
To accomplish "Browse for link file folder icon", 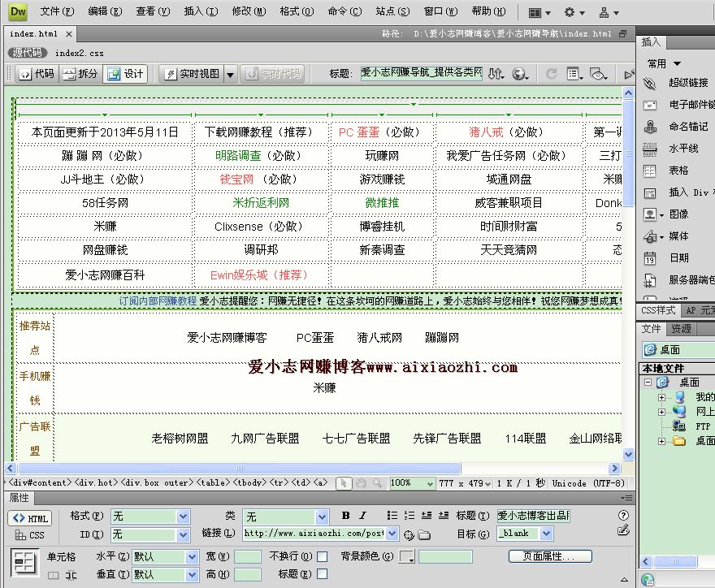I will click(x=424, y=535).
